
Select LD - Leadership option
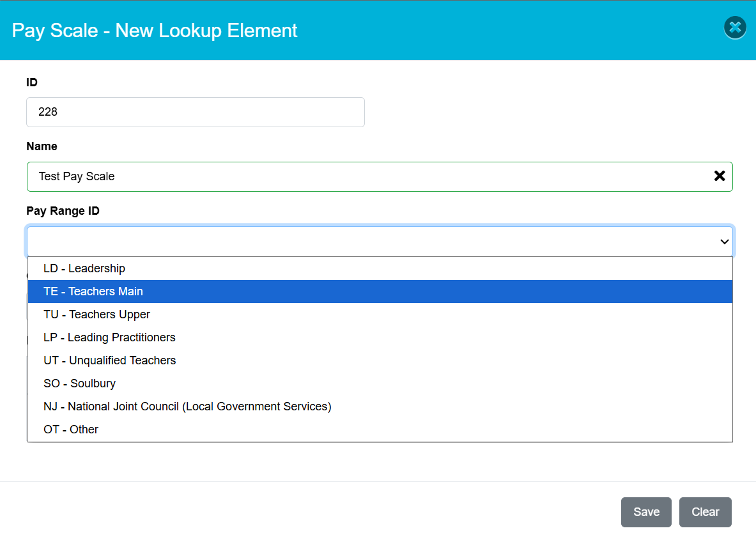point(84,268)
